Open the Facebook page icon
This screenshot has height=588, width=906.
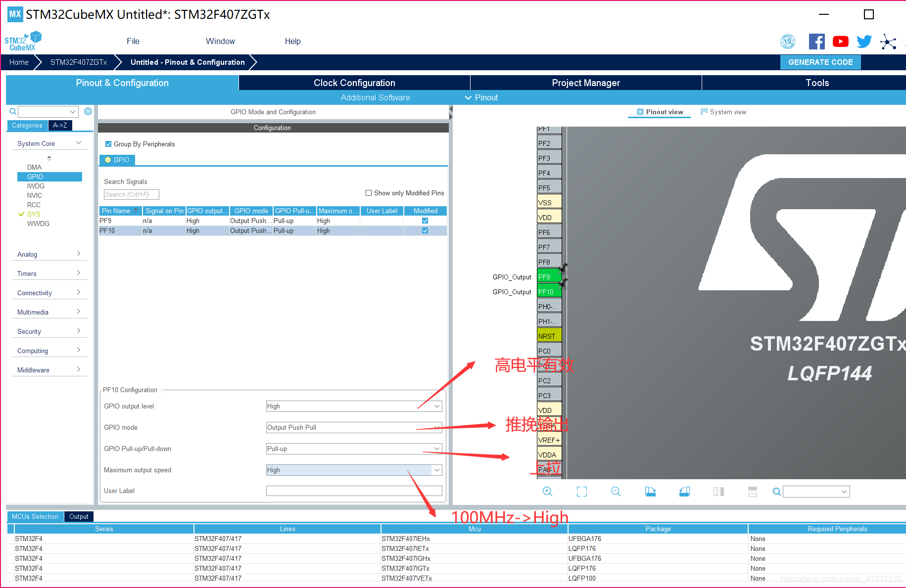point(817,42)
